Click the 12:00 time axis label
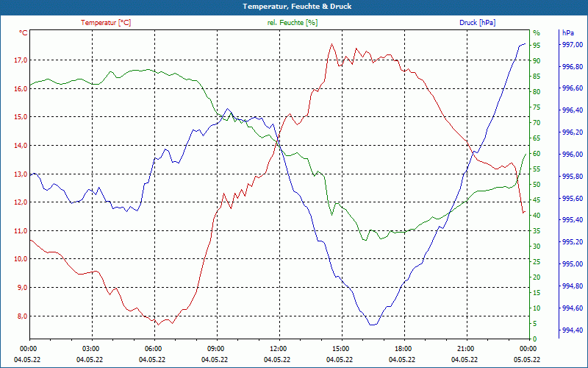588x368 pixels. coord(278,348)
